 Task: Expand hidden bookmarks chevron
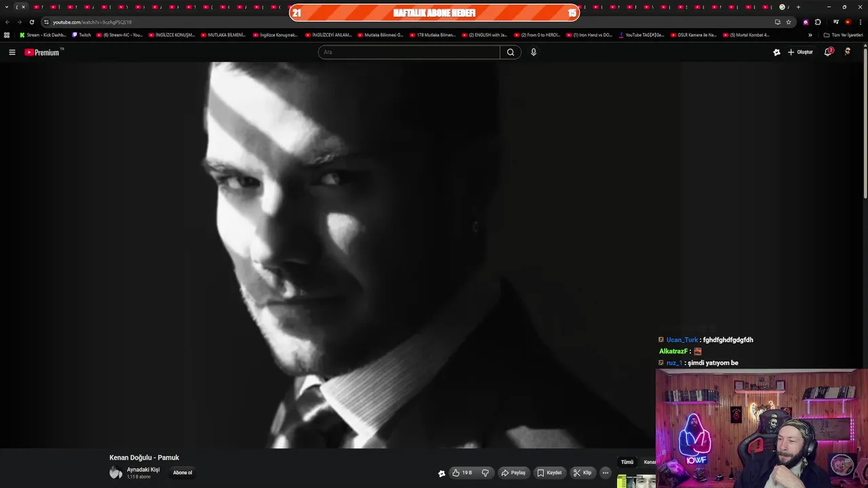pos(810,35)
